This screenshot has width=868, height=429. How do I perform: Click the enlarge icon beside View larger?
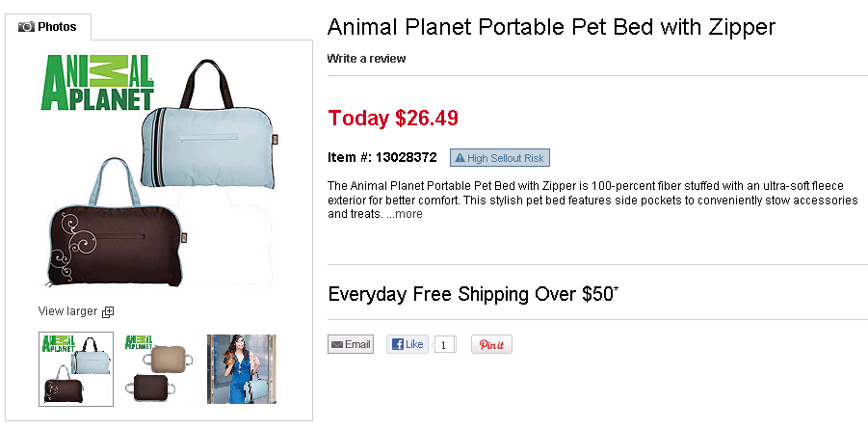108,311
